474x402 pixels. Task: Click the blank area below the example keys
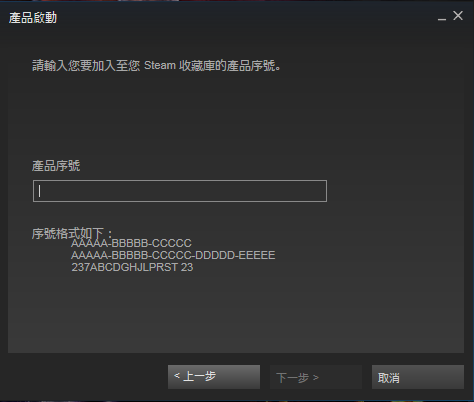[x=236, y=312]
